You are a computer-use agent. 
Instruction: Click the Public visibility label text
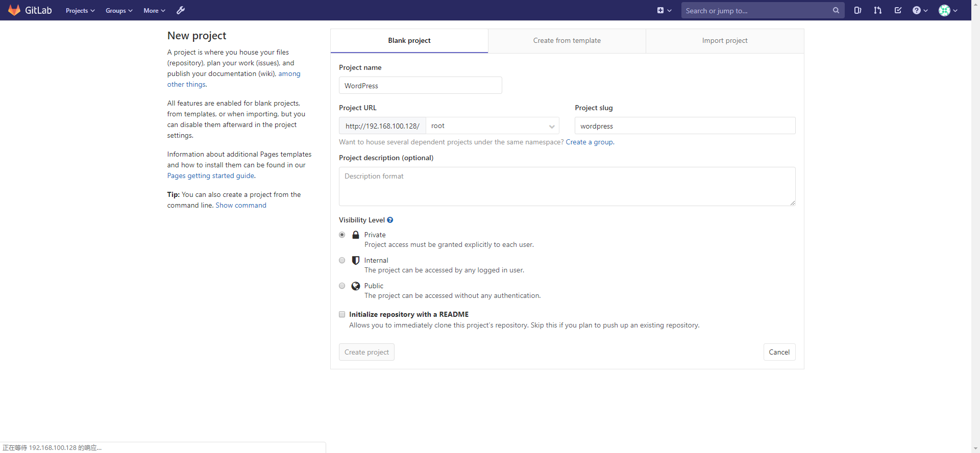[x=374, y=286]
